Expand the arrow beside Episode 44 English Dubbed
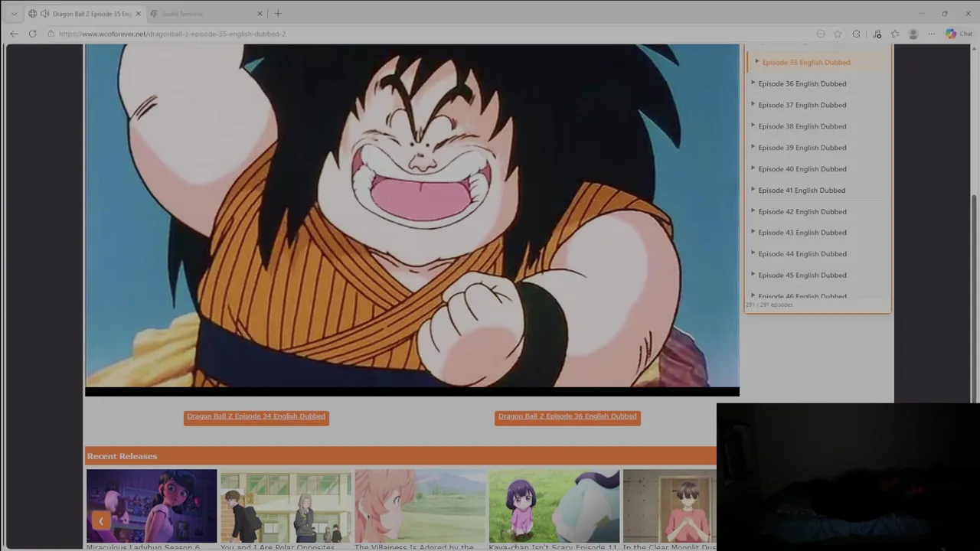 (x=753, y=253)
